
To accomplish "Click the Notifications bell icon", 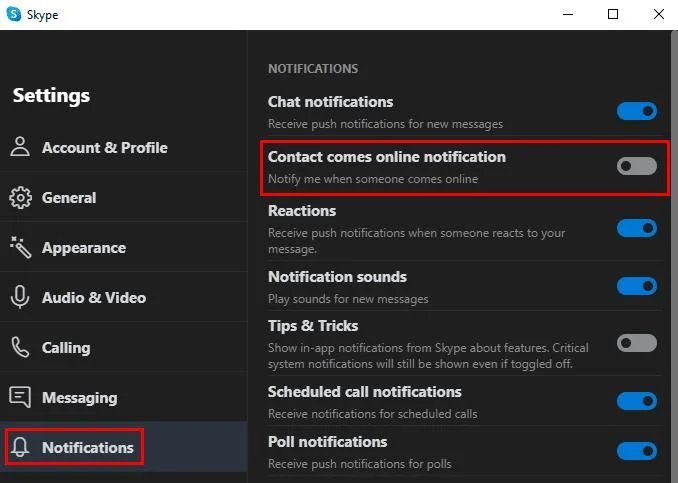I will click(20, 447).
